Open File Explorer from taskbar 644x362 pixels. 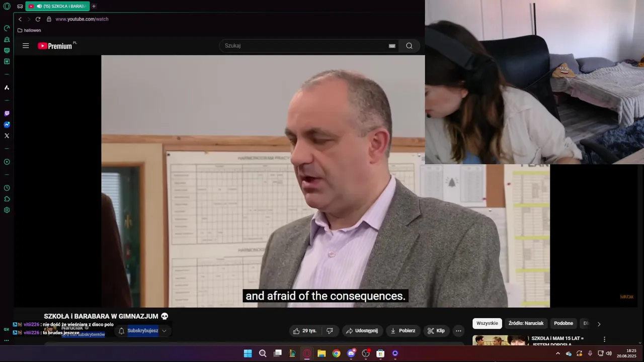(321, 353)
